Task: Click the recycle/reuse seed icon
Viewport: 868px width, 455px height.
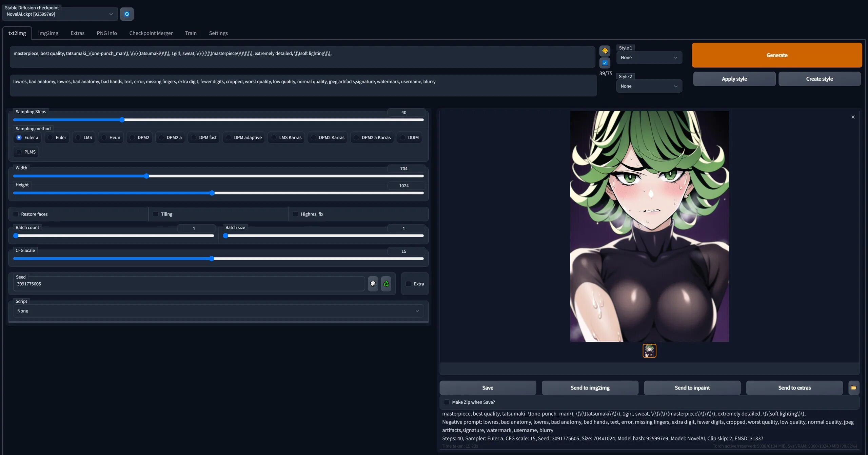Action: [x=386, y=284]
